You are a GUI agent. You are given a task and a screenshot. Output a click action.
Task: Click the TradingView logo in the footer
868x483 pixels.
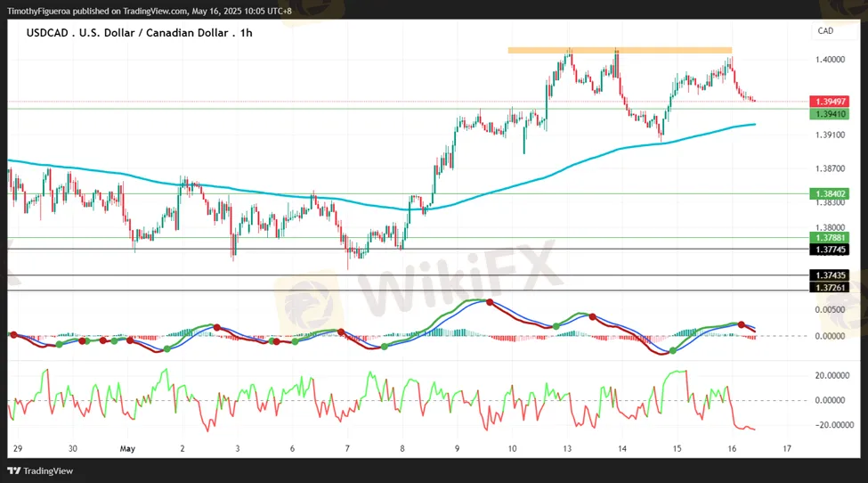point(41,471)
